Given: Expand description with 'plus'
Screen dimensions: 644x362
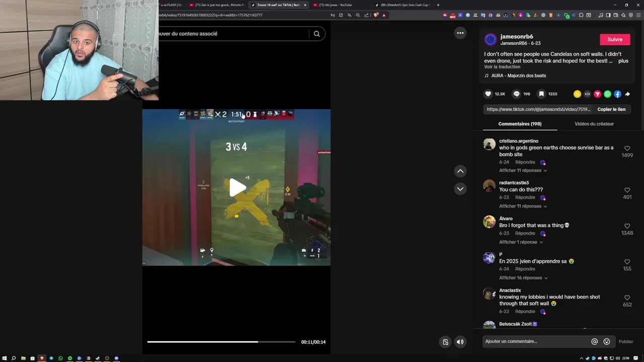Looking at the screenshot, I should [x=623, y=61].
